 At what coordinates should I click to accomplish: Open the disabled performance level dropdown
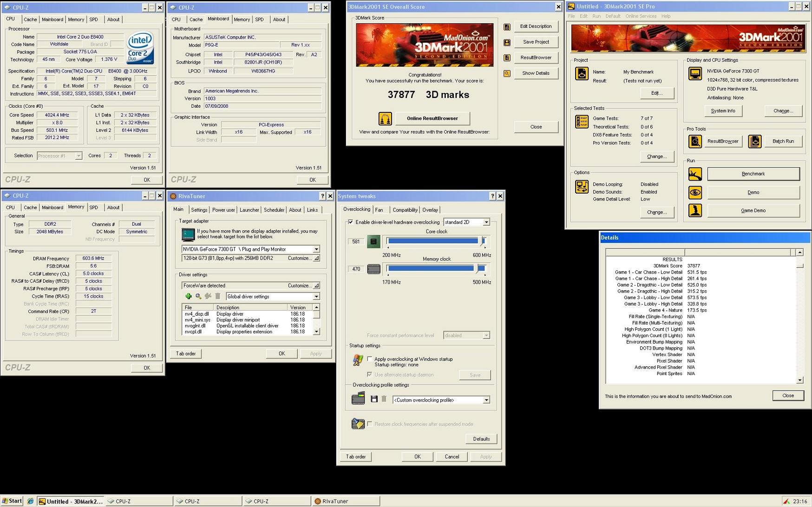tap(486, 335)
